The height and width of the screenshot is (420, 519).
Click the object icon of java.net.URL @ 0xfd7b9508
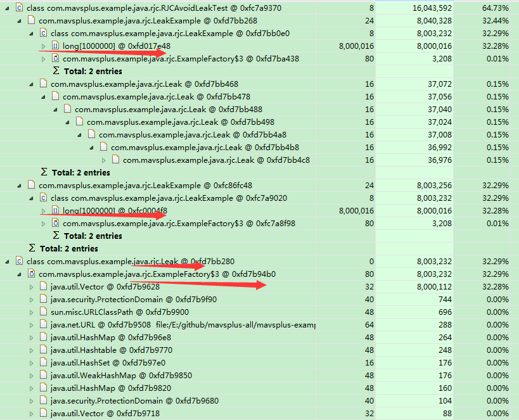click(x=43, y=324)
